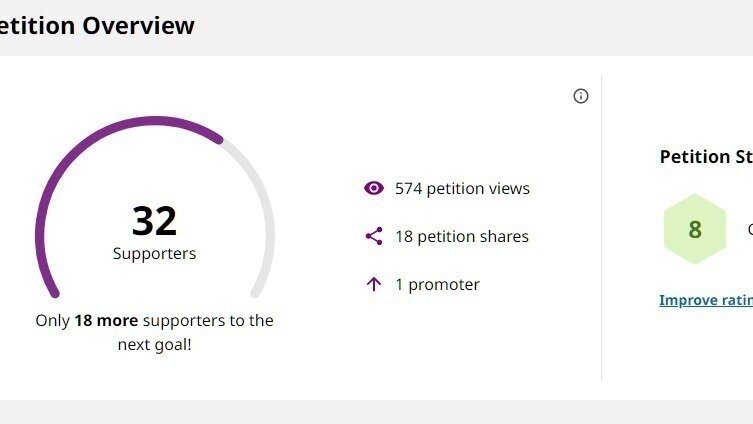Viewport: 753px width, 424px height.
Task: Click the vertical divider beside the stats
Action: click(x=601, y=228)
